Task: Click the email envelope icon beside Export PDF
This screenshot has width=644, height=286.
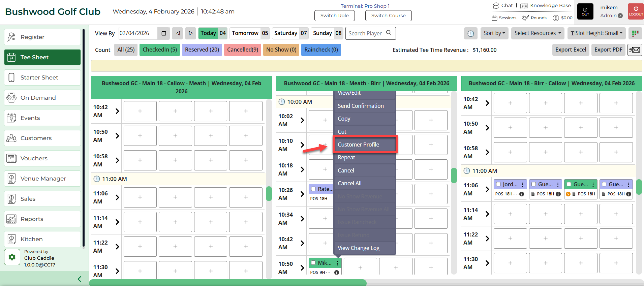Action: pyautogui.click(x=635, y=50)
